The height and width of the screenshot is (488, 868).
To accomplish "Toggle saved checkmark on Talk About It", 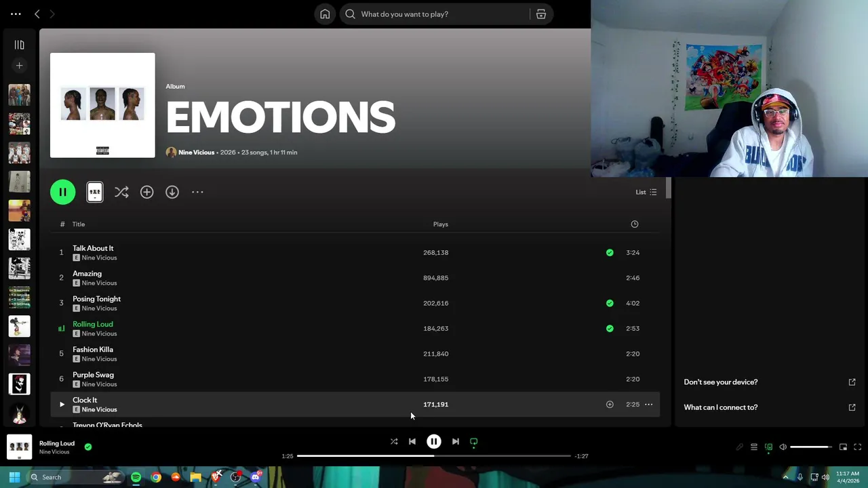I will pyautogui.click(x=610, y=253).
